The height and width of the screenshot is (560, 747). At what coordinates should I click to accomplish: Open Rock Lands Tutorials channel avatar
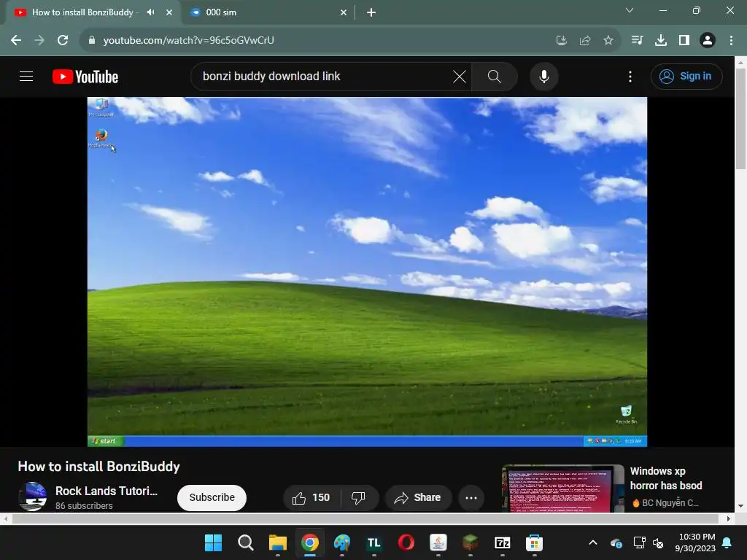click(32, 497)
